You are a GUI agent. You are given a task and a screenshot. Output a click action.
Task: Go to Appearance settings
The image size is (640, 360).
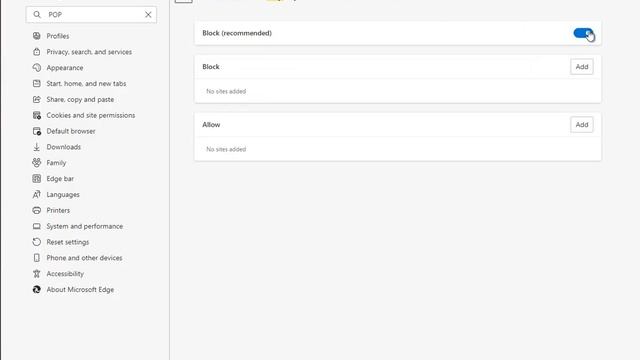64,68
